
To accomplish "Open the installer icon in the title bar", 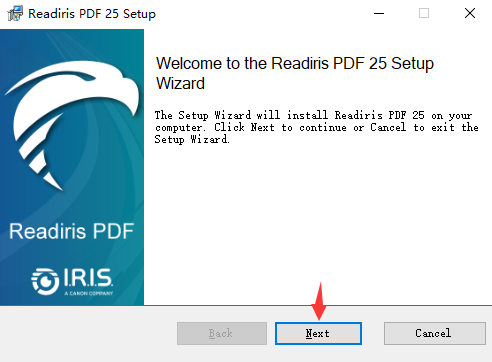I will [15, 13].
